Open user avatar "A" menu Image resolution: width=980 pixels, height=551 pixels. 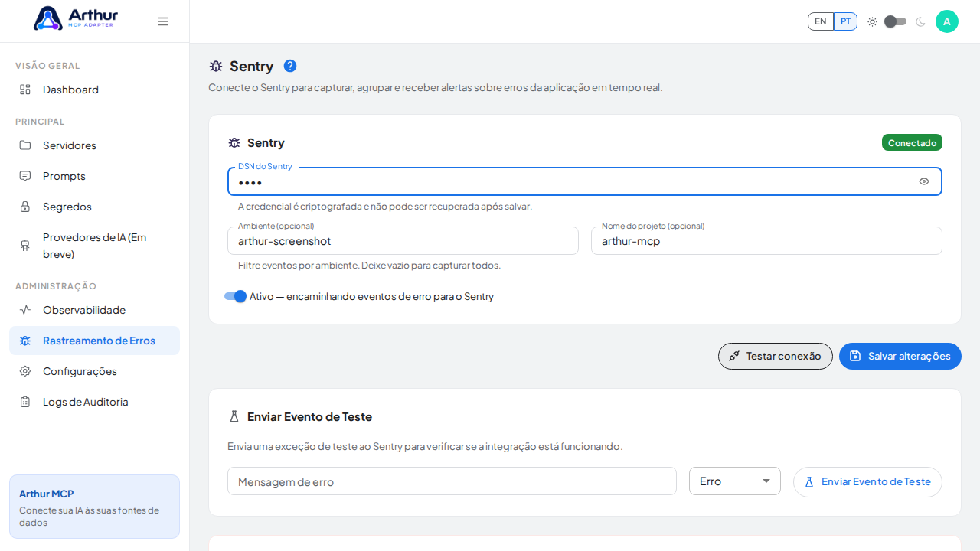947,21
